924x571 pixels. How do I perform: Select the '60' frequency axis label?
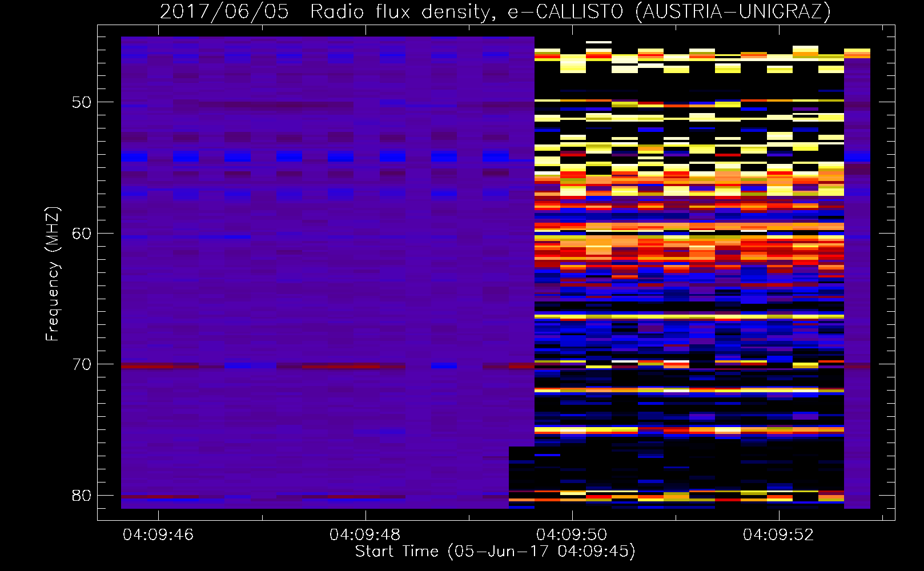click(82, 233)
